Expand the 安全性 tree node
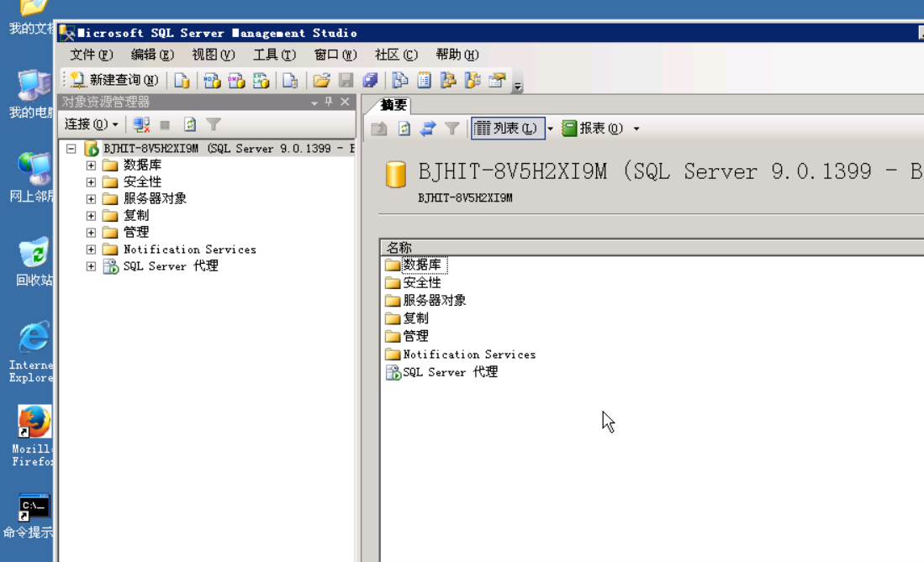Viewport: 924px width, 562px height. click(91, 182)
